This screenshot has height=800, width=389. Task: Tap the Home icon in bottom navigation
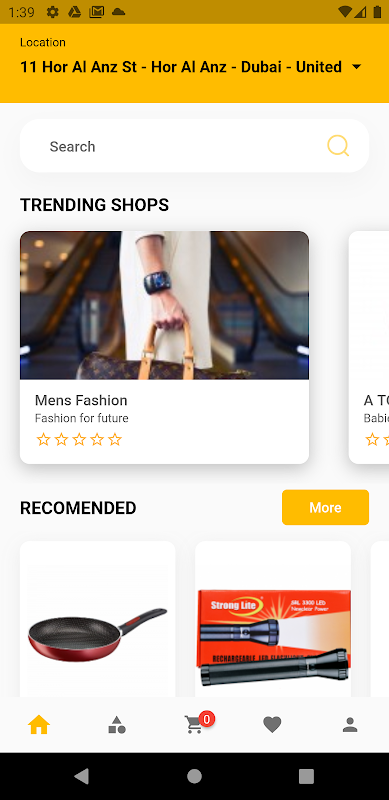tap(39, 724)
